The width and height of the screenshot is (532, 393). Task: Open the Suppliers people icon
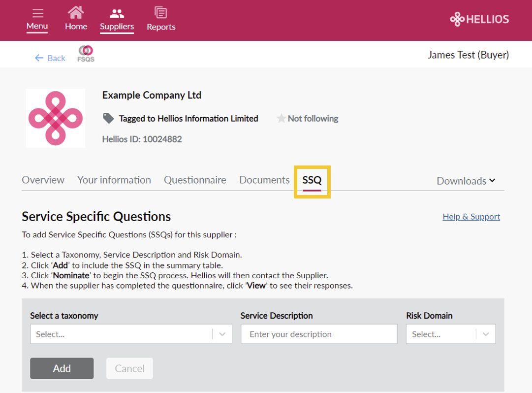(117, 14)
